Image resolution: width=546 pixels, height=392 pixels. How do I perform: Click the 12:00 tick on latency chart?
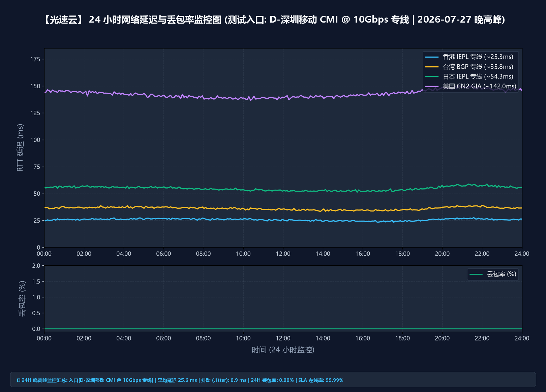point(283,254)
